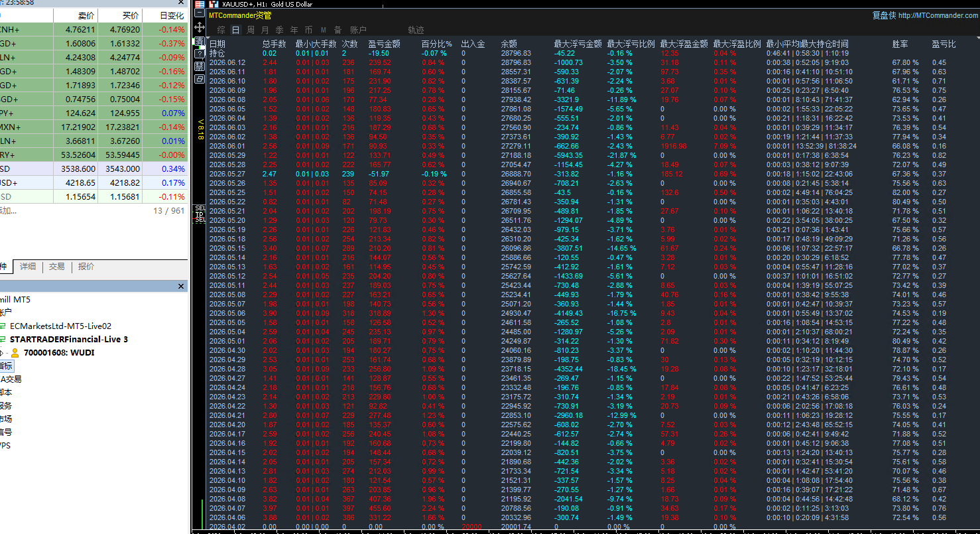
Task: Click the 出入金 column header
Action: (473, 44)
